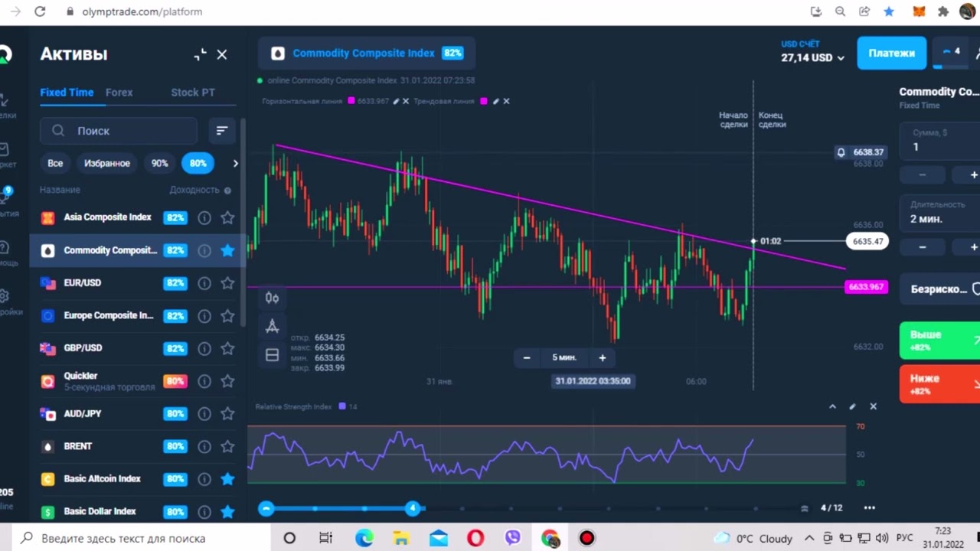The height and width of the screenshot is (551, 980).
Task: Open info tooltip next to Доходность header
Action: pyautogui.click(x=227, y=190)
